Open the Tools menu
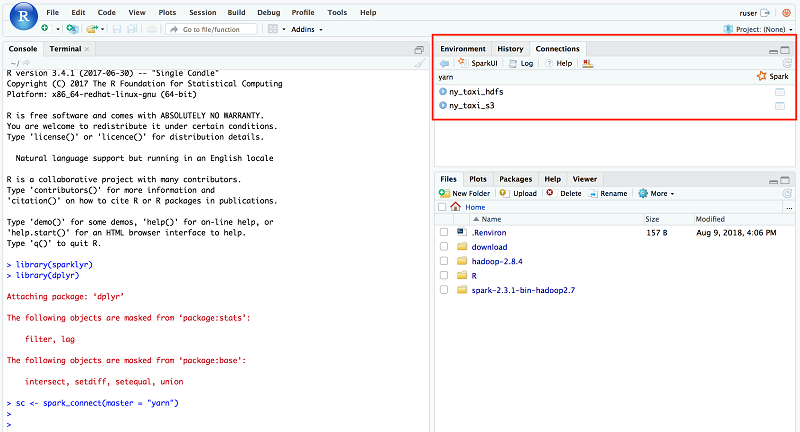Image resolution: width=800 pixels, height=432 pixels. pyautogui.click(x=337, y=12)
